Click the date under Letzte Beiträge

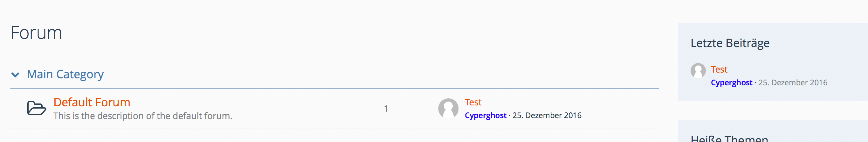[x=793, y=83]
